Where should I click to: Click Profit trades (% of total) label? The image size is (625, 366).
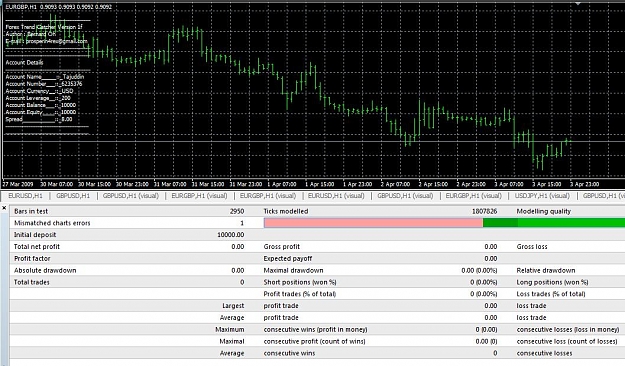[x=300, y=294]
